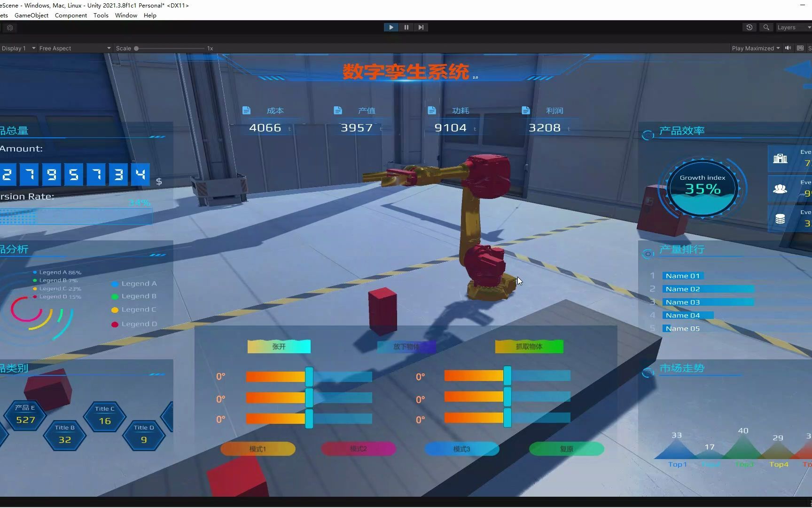Image resolution: width=812 pixels, height=508 pixels.
Task: Click the document icon above 利润 value
Action: 526,110
